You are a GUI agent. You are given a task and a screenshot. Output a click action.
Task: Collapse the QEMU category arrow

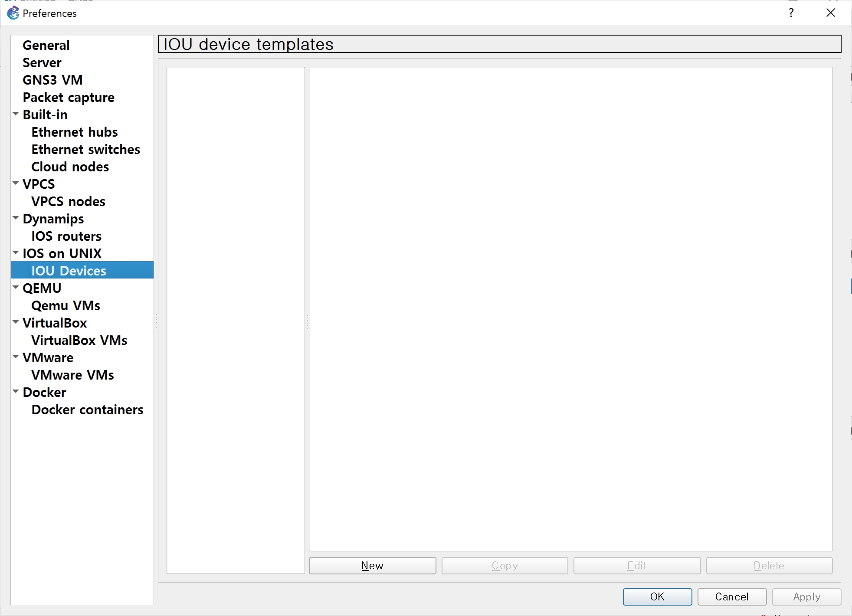tap(16, 288)
